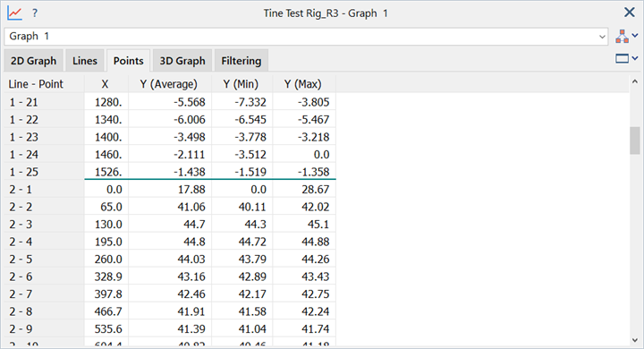This screenshot has height=349, width=644.
Task: Click the red hierarchy tree icon
Action: coord(622,36)
